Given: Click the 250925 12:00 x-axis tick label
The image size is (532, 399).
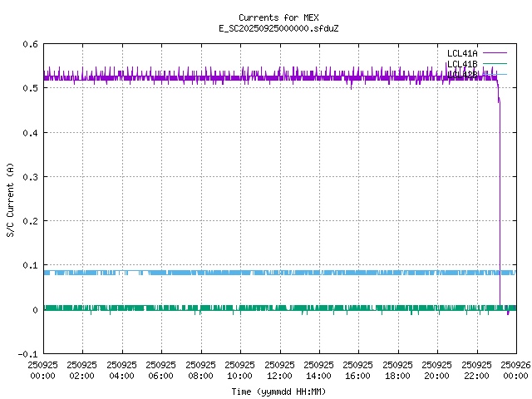Looking at the screenshot, I should [279, 369].
